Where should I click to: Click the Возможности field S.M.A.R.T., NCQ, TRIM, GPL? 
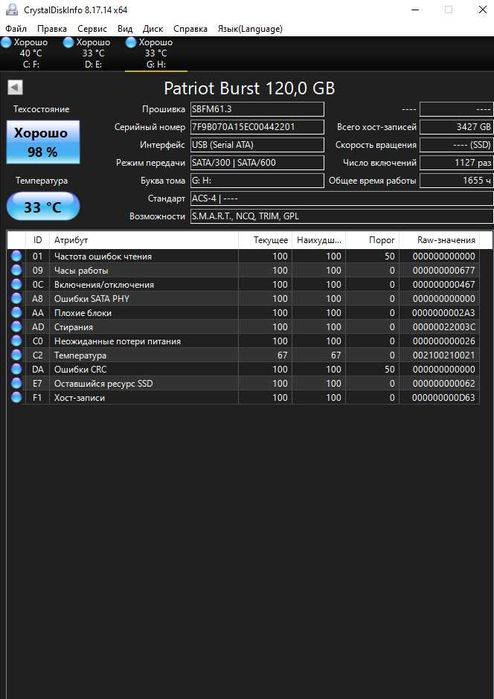[342, 216]
